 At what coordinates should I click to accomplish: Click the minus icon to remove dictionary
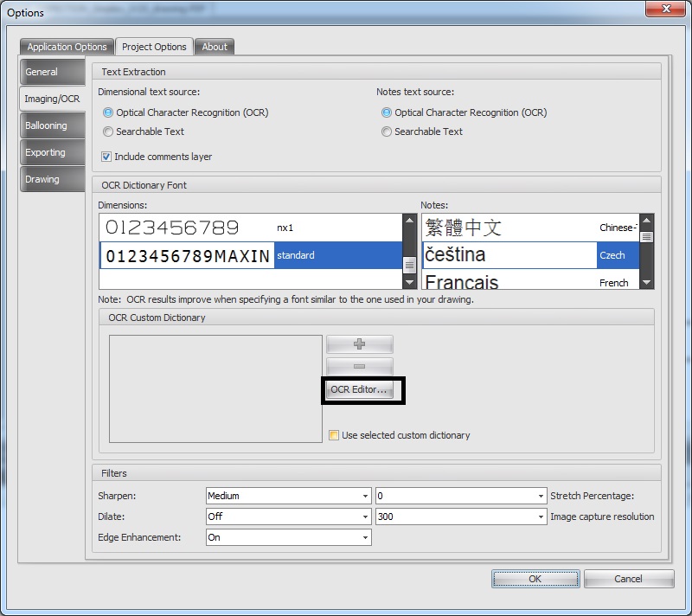tap(359, 367)
